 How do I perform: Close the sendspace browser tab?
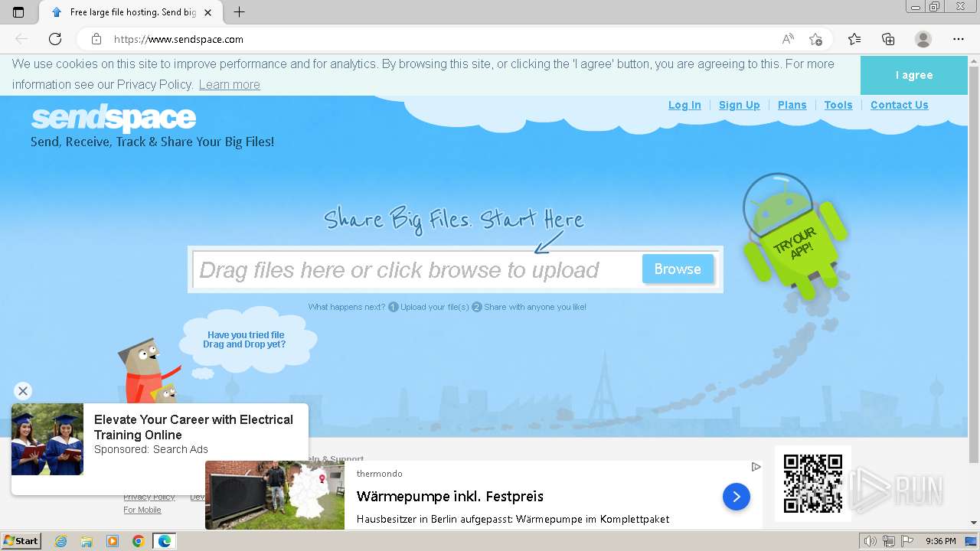[207, 12]
